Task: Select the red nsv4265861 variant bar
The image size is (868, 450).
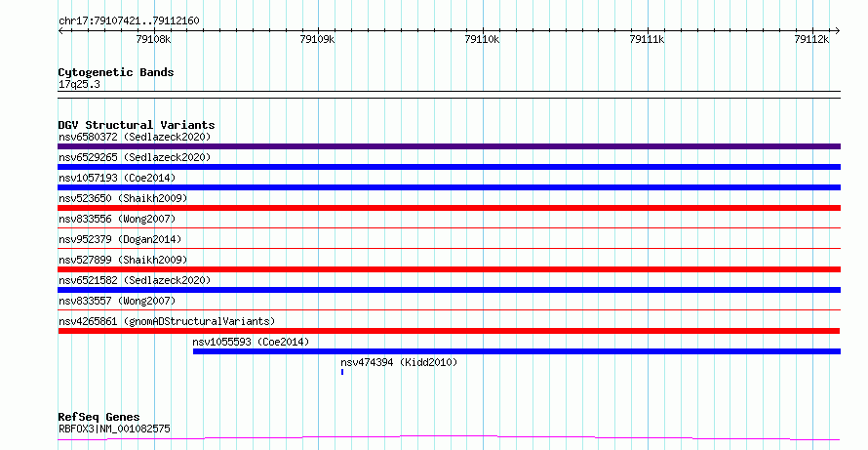Action: point(449,331)
